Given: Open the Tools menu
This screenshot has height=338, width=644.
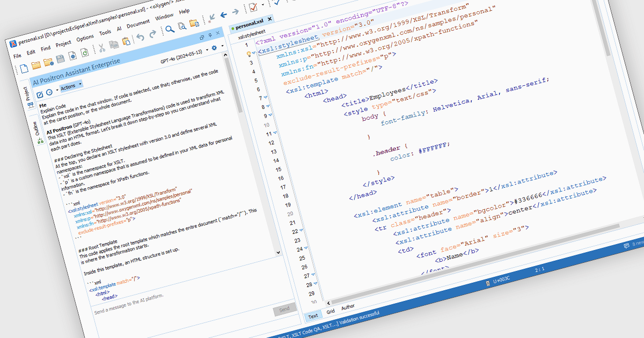Looking at the screenshot, I should coord(105,32).
